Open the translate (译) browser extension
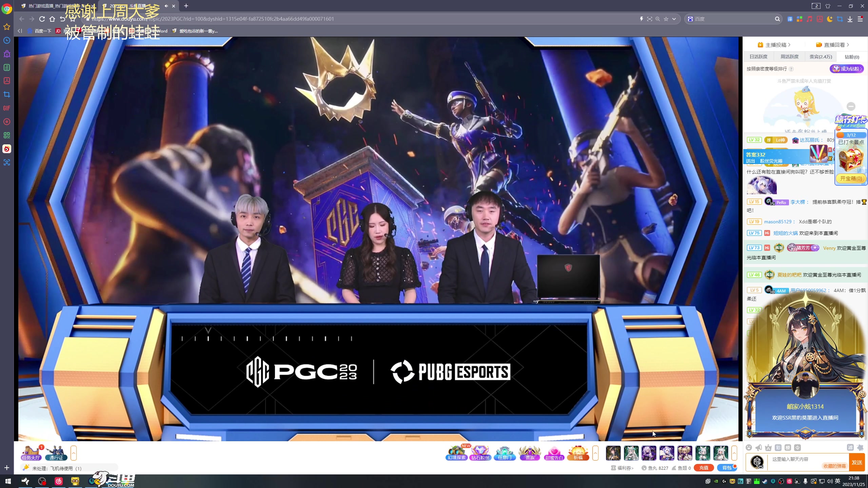Screen dimensions: 868x488 790,19
